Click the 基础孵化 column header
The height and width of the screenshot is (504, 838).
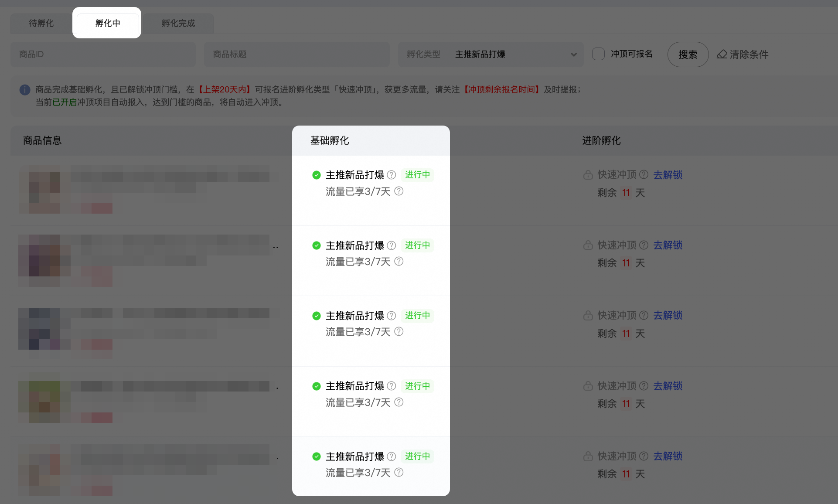(x=330, y=140)
